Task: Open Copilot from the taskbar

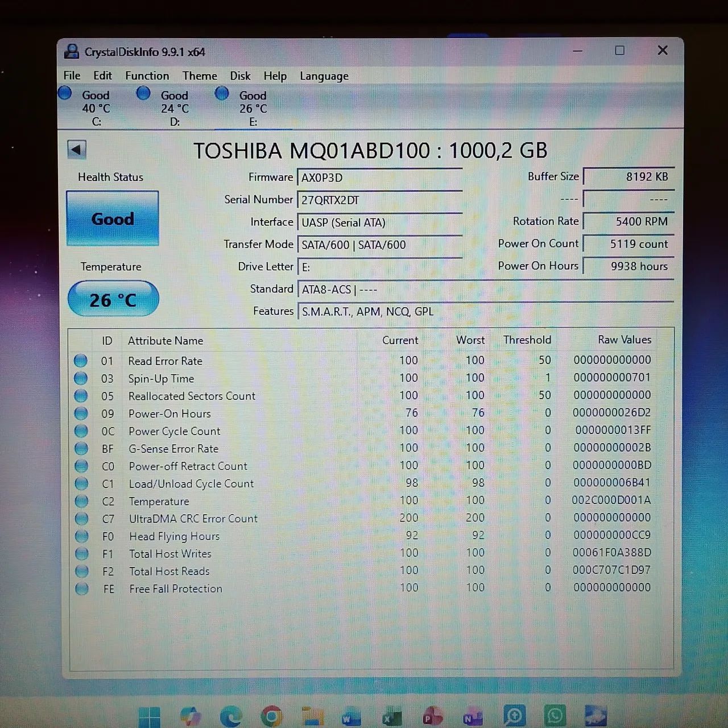Action: [190, 717]
